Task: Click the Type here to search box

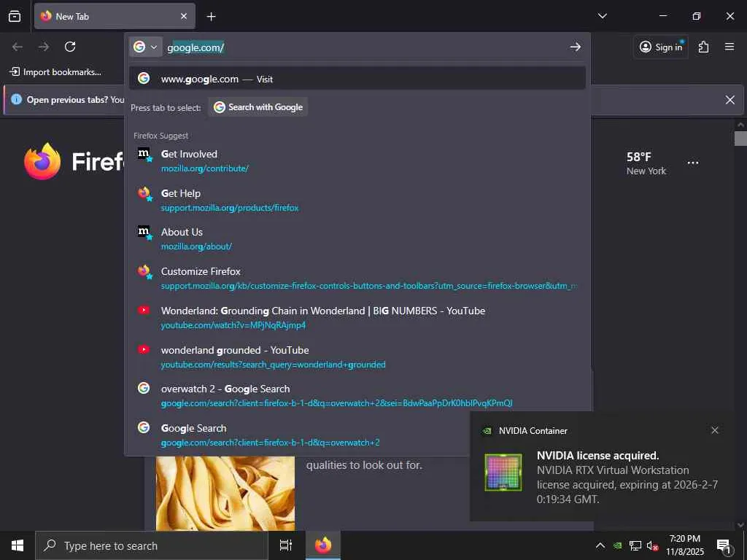Action: coord(152,545)
